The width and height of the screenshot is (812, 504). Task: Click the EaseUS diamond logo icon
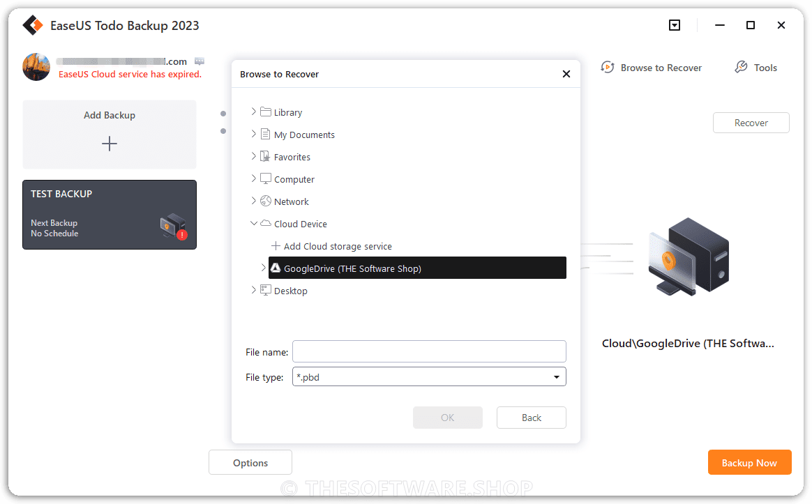pos(33,25)
